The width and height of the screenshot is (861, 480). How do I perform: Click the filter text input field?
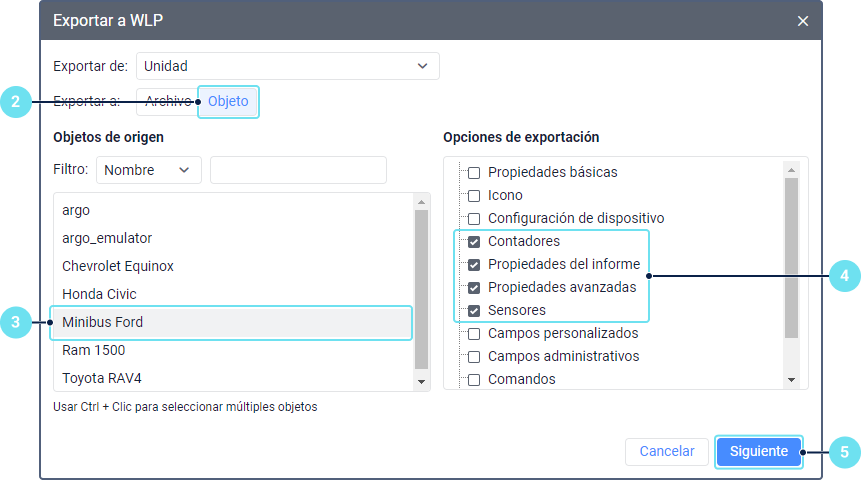(298, 170)
